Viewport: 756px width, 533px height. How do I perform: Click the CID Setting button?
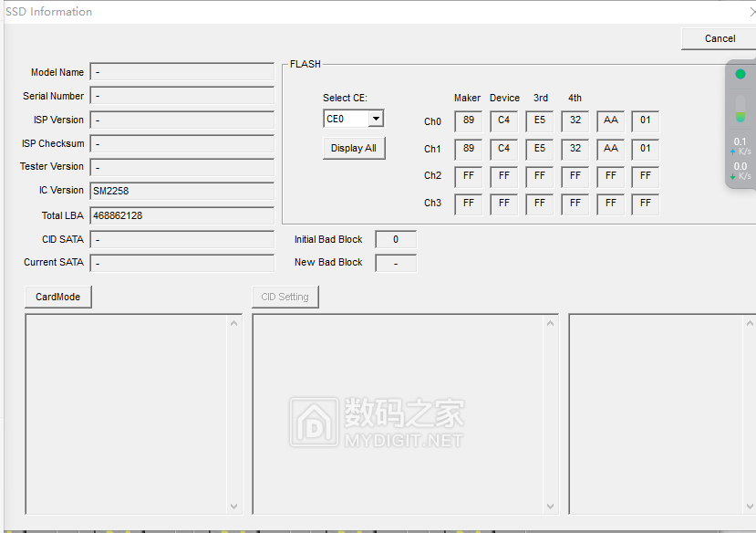(x=285, y=297)
